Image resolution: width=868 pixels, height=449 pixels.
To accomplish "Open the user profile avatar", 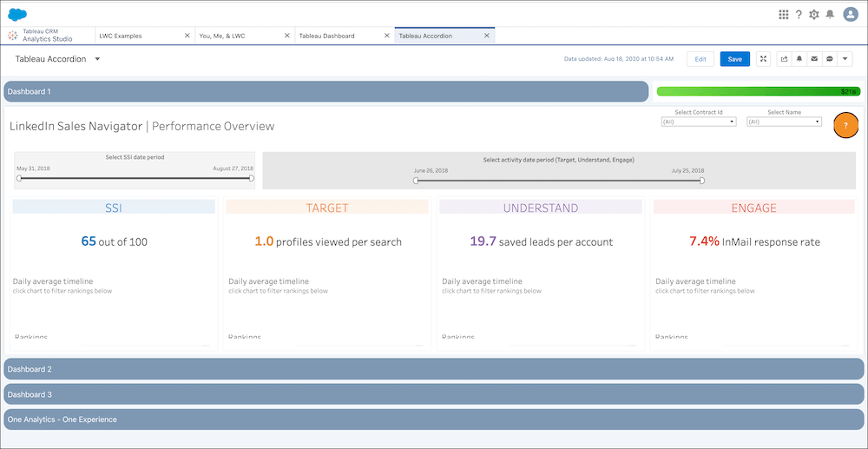I will coord(851,15).
